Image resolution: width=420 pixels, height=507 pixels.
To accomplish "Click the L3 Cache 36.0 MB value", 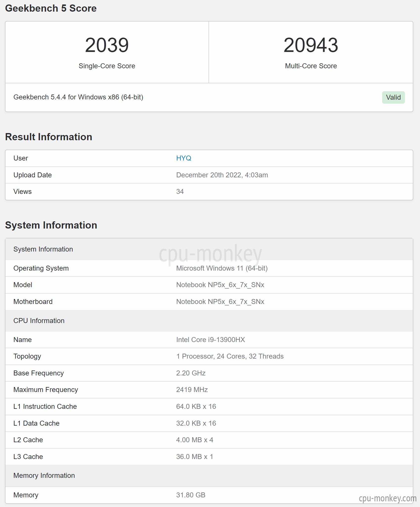I will pos(195,457).
